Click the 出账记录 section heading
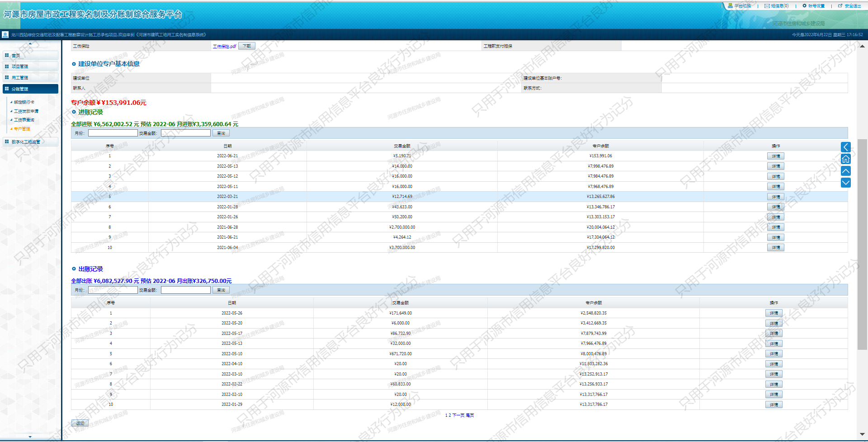The image size is (868, 442). click(x=90, y=269)
